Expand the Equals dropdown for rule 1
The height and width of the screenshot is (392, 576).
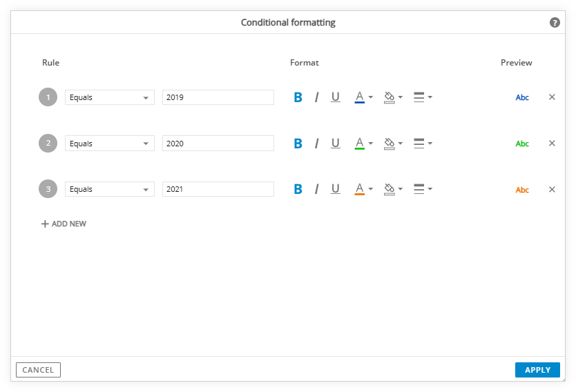coord(110,97)
